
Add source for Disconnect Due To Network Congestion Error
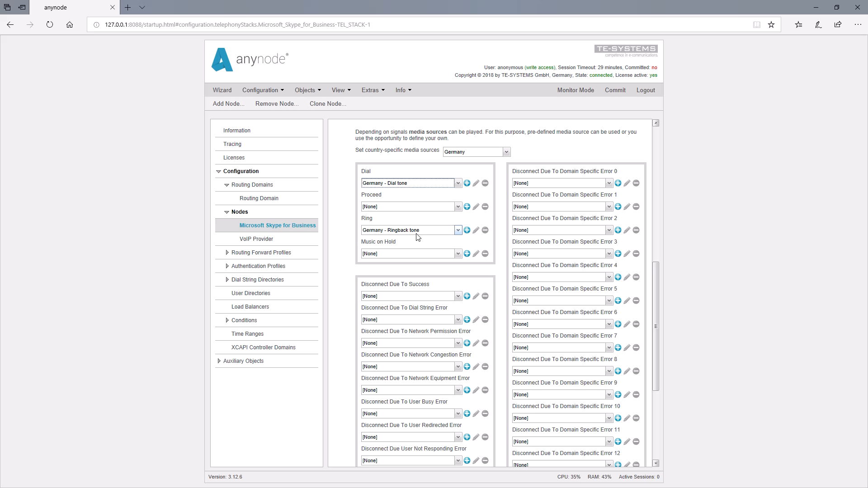point(467,366)
